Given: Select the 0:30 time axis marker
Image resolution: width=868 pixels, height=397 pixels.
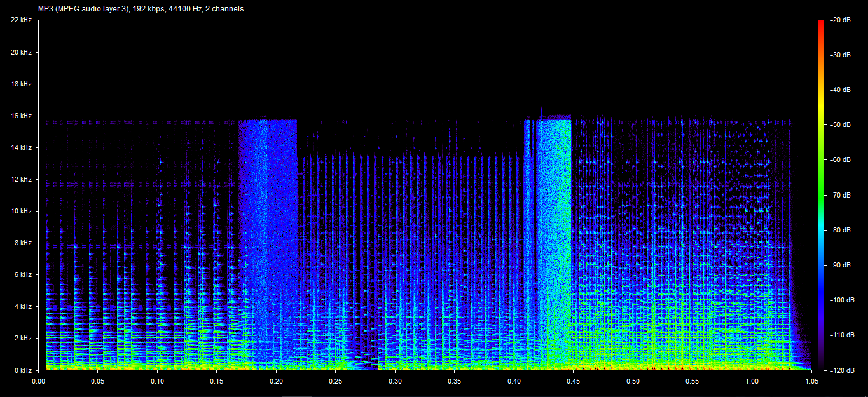Looking at the screenshot, I should 395,381.
